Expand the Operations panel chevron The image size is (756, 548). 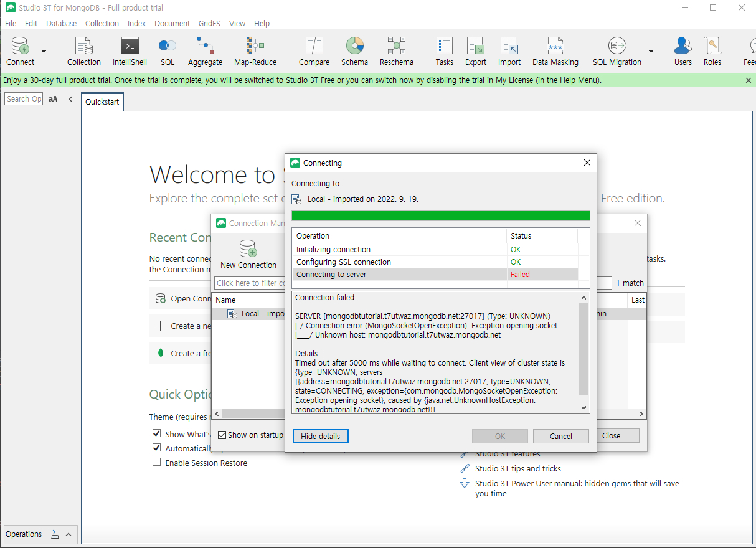click(x=69, y=534)
